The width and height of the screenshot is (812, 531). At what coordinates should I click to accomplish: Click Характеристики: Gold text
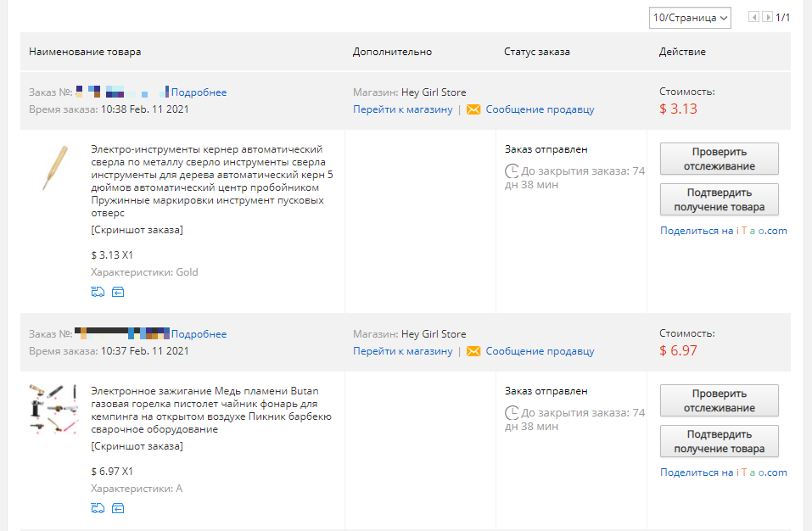(x=144, y=272)
